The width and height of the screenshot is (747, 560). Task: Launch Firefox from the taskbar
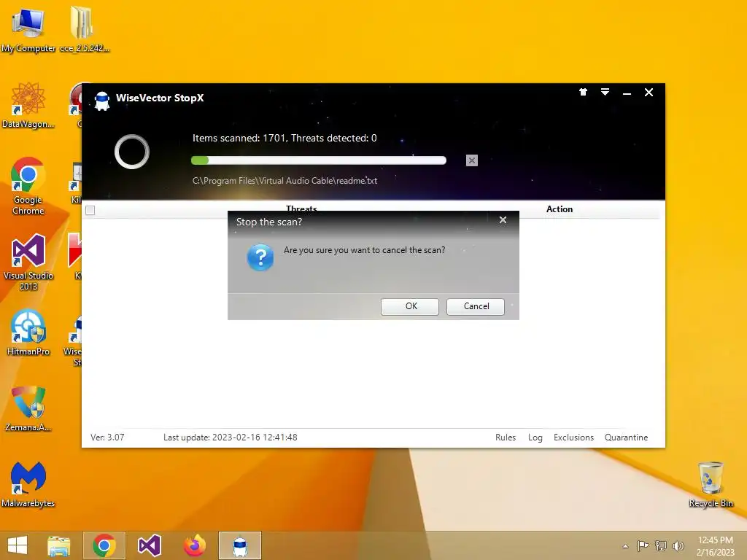(x=194, y=545)
